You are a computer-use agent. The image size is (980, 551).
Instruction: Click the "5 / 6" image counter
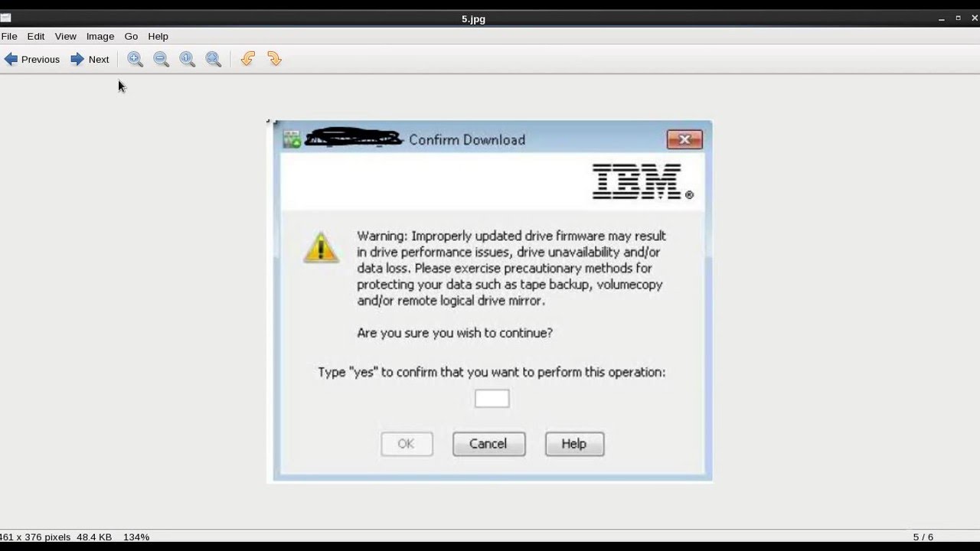tap(923, 537)
